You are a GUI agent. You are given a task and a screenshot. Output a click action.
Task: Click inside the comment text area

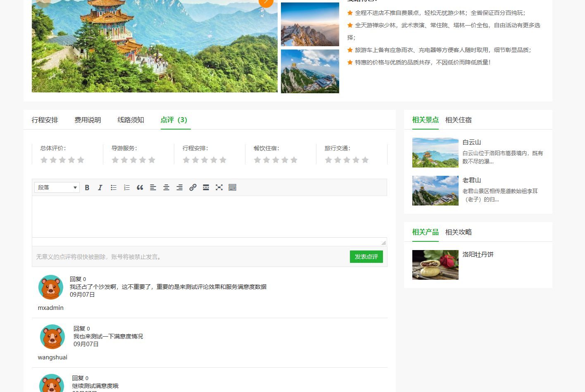pyautogui.click(x=209, y=217)
